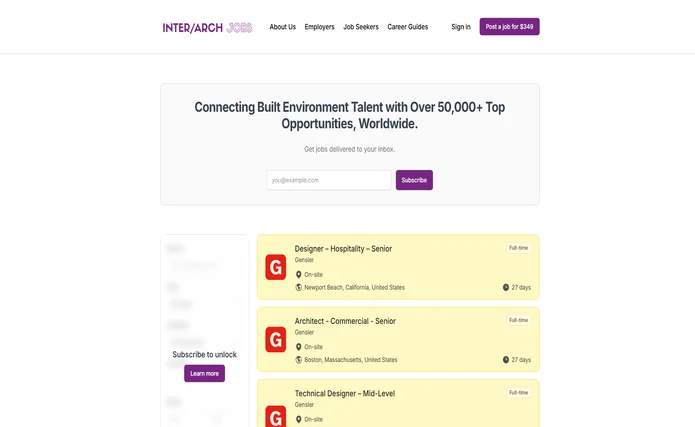The image size is (695, 427).
Task: Open Gensler logo on Technical Designer card
Action: coord(275,416)
